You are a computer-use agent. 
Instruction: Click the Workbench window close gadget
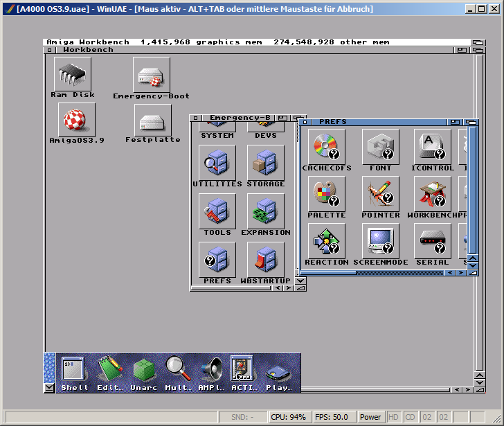[49, 50]
